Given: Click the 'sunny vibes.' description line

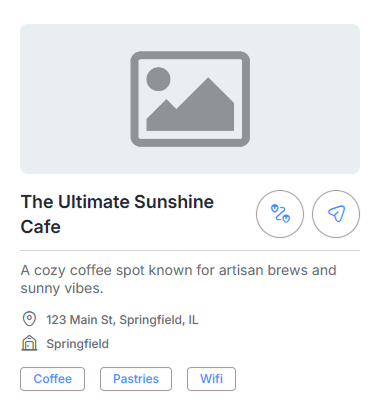Looking at the screenshot, I should [x=62, y=288].
